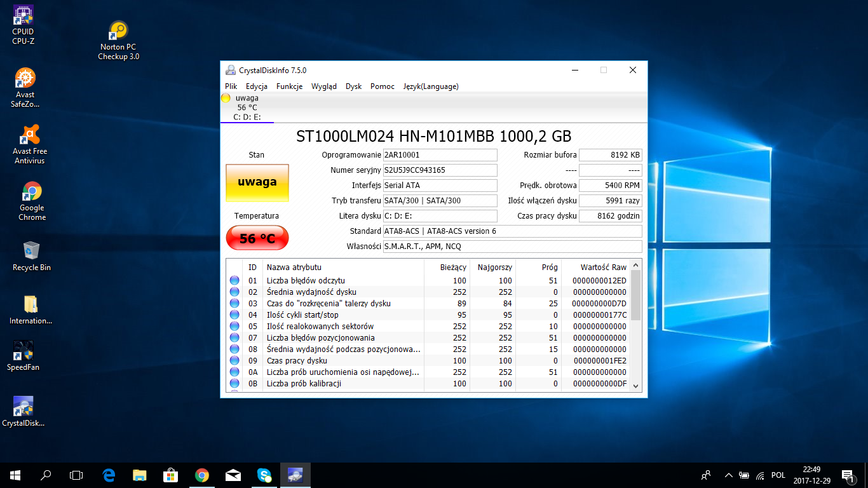Viewport: 868px width, 488px height.
Task: Click the serial number field S2U5J9CC943165
Action: click(x=440, y=170)
